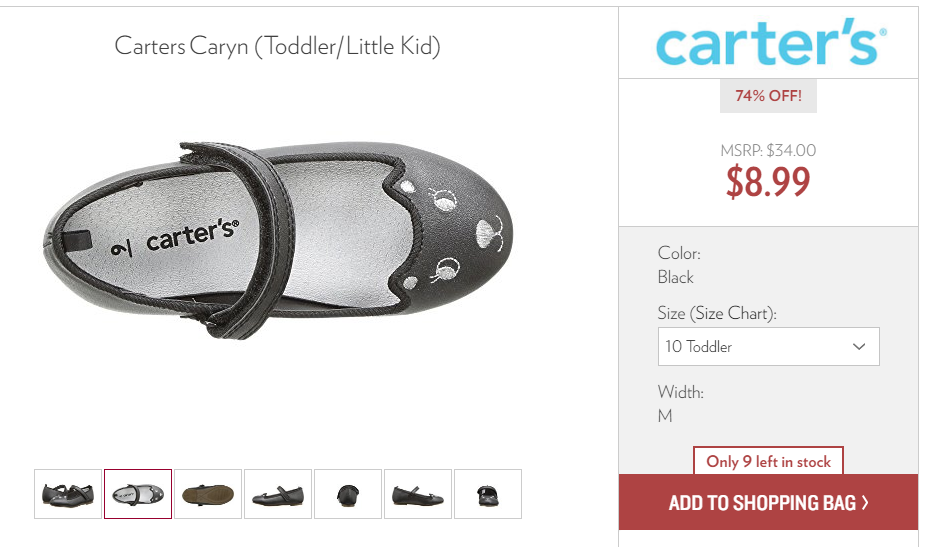Click the MSRP $34.00 text

[x=768, y=150]
